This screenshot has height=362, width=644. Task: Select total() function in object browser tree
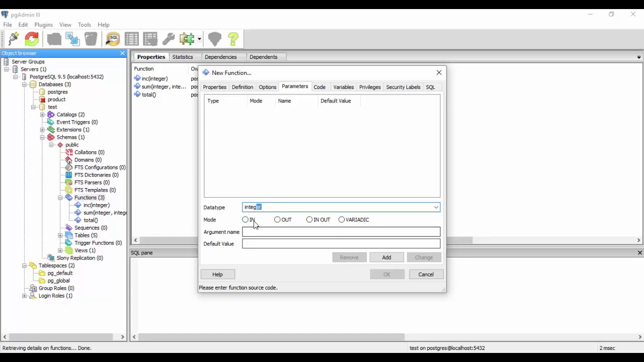(91, 220)
